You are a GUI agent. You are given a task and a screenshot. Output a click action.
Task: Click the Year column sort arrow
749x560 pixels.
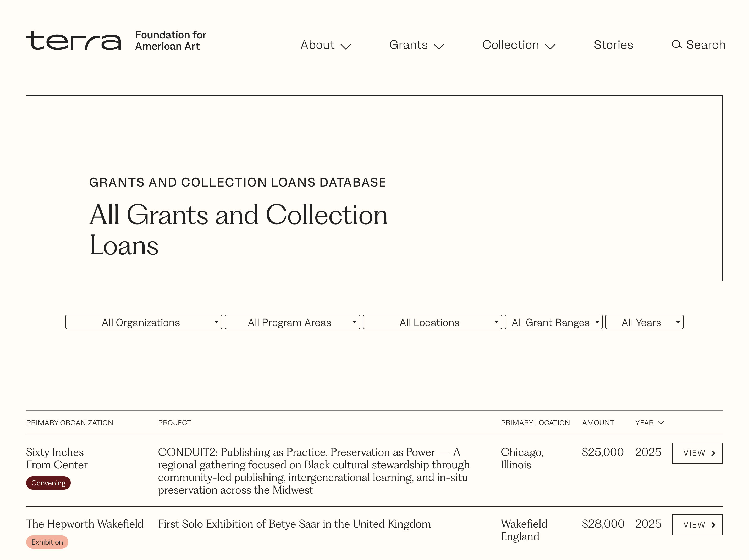(661, 422)
